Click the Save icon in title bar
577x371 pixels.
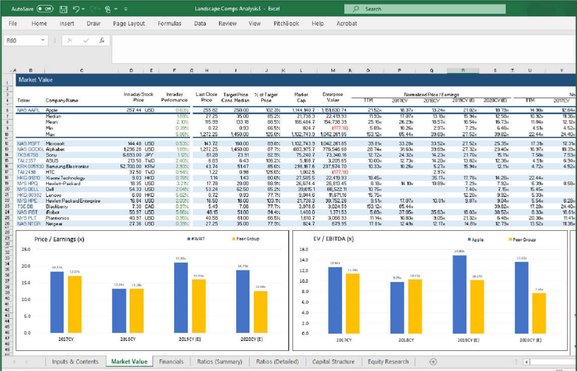(63, 9)
